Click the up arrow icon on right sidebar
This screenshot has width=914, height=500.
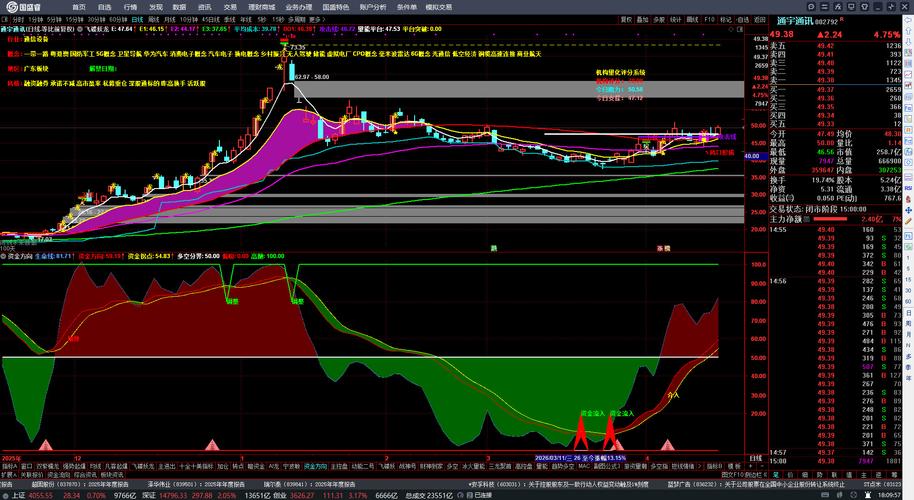point(909,30)
